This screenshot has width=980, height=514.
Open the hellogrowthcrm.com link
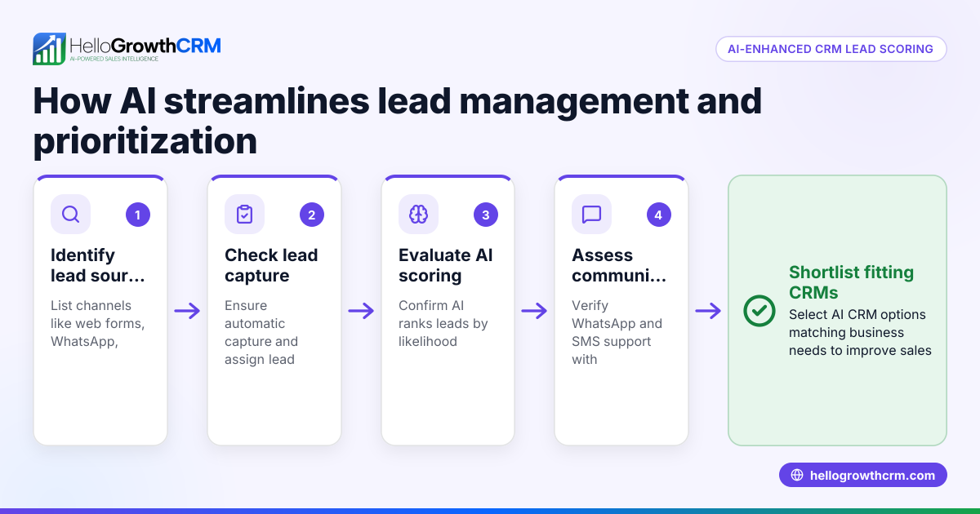(x=863, y=475)
